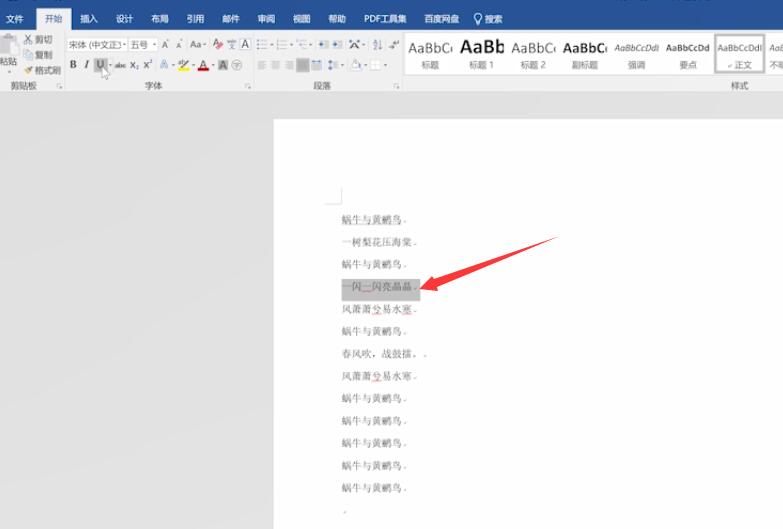Select the Format Painter (格式刷) tool
The width and height of the screenshot is (783, 529).
[x=42, y=70]
